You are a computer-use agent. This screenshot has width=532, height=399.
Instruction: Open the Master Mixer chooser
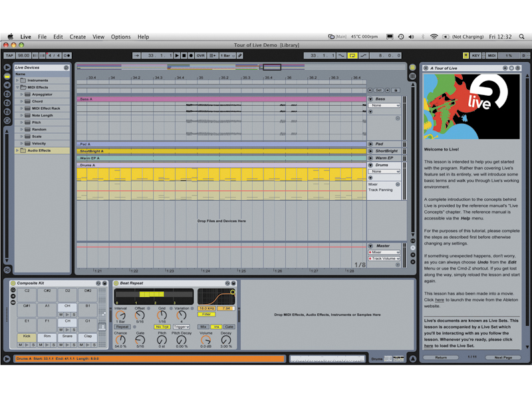pyautogui.click(x=384, y=252)
